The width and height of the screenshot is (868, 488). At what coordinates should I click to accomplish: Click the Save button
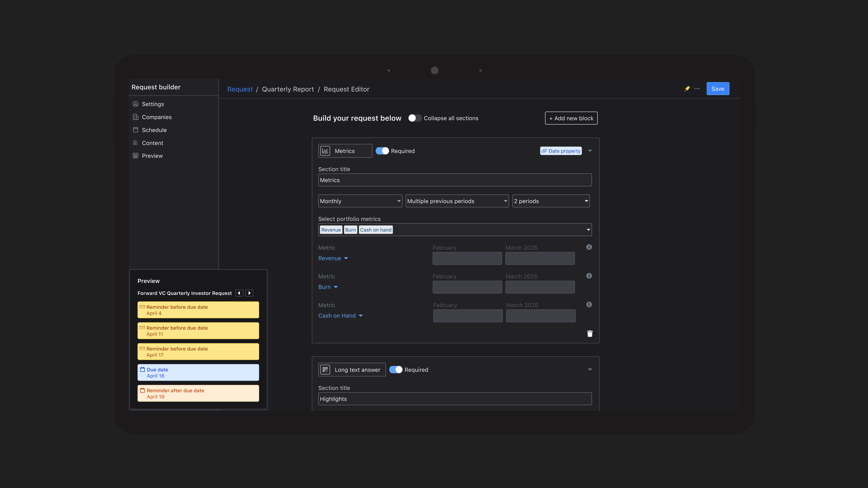click(x=718, y=89)
